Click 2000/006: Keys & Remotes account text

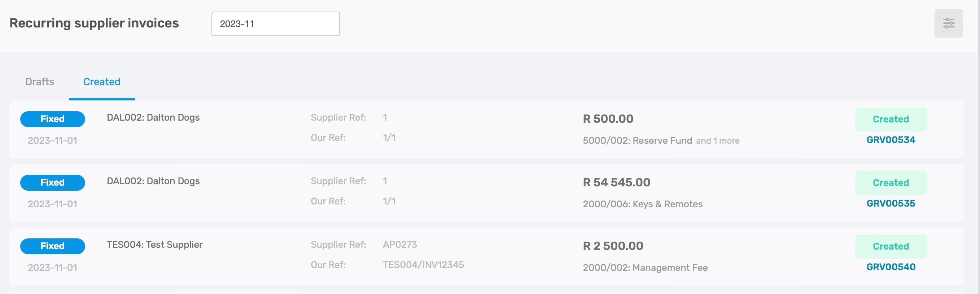coord(643,204)
